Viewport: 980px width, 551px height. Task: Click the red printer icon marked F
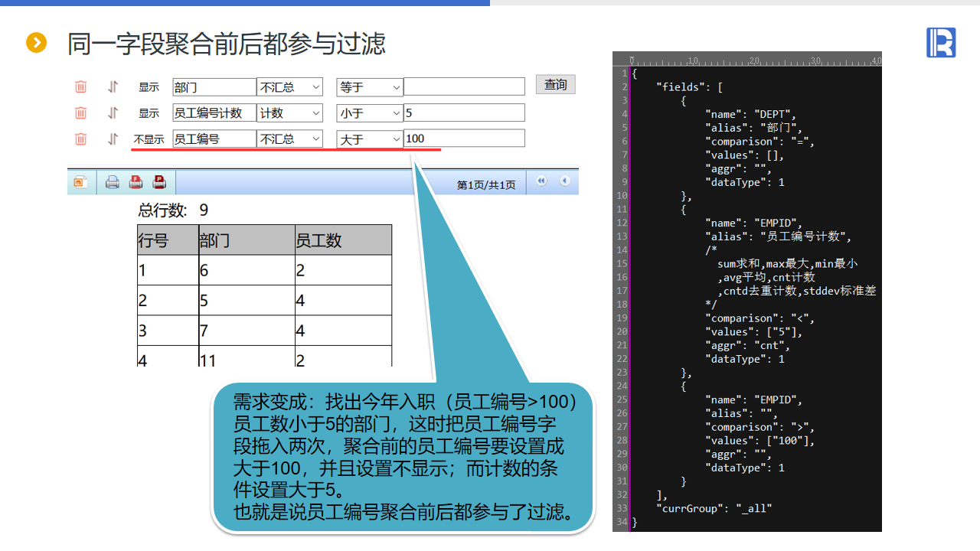pyautogui.click(x=136, y=182)
